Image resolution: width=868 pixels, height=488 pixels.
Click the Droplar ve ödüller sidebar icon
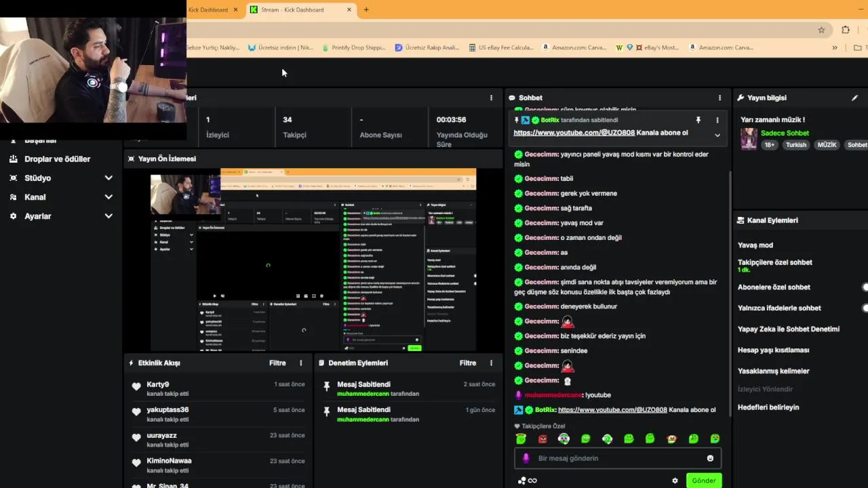(13, 159)
